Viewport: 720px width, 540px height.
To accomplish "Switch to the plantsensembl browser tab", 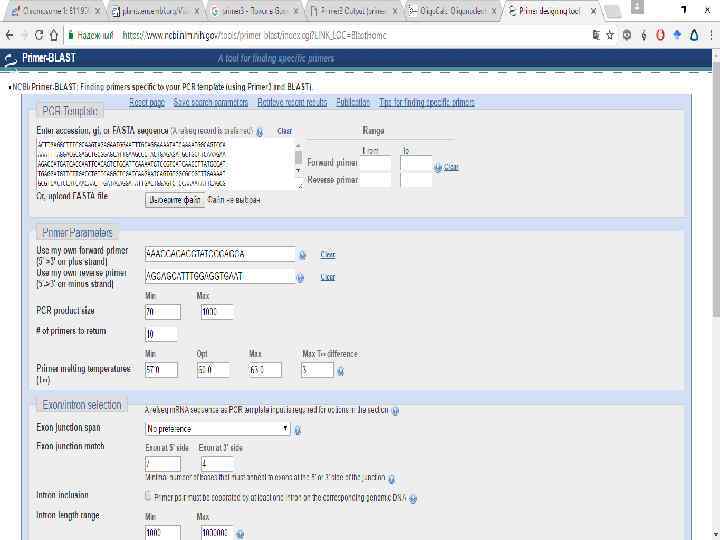I will [156, 11].
